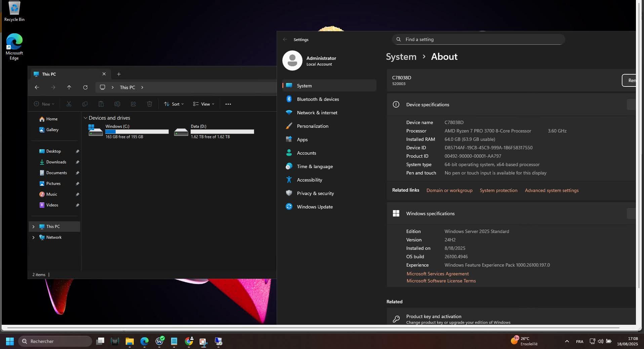Screen dimensions: 644x349
Task: Expand This PC in the navigation tree
Action: [x=33, y=227]
